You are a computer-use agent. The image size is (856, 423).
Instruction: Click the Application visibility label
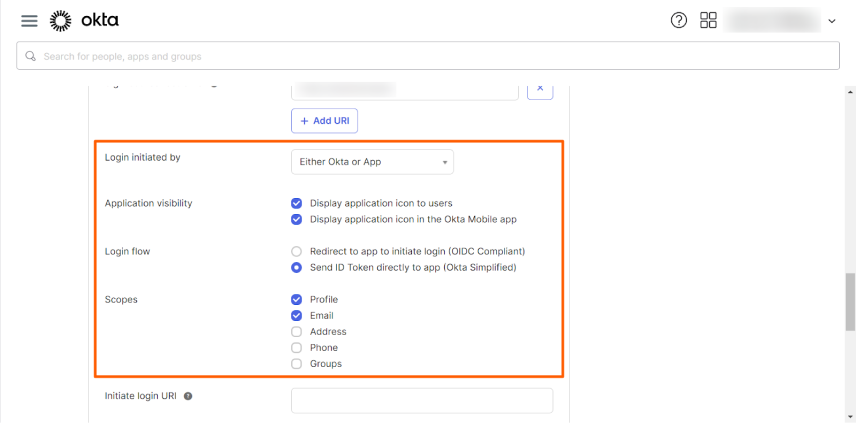coord(148,204)
